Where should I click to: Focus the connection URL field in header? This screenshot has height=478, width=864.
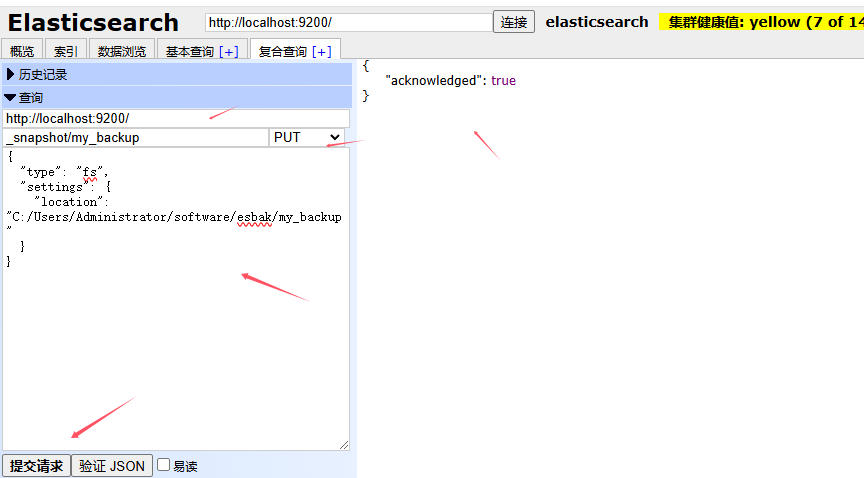pos(348,22)
